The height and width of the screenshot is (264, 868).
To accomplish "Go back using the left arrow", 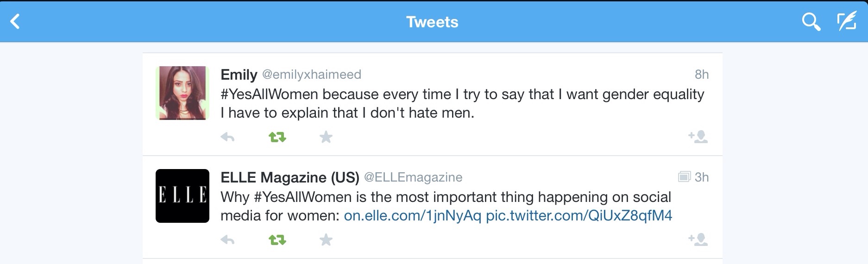I will (x=15, y=21).
